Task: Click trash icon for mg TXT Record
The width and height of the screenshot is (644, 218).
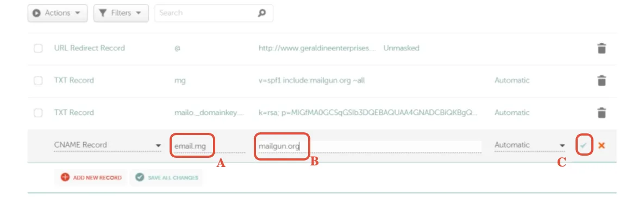Action: 601,80
